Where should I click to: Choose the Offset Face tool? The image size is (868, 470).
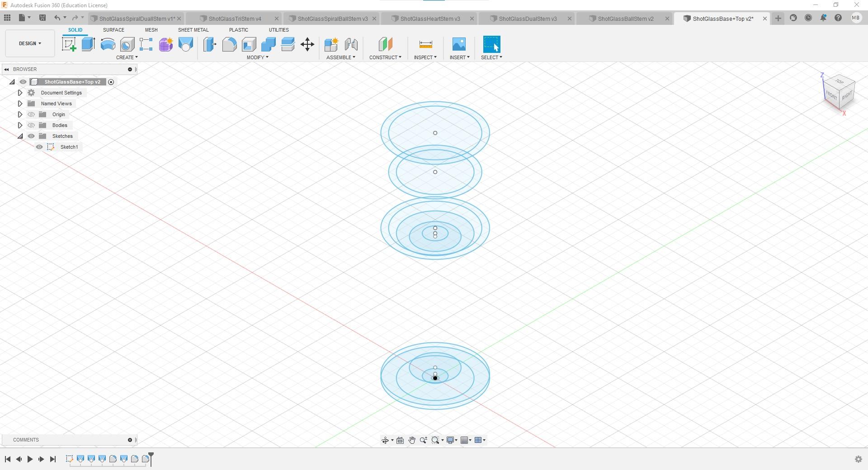[288, 44]
